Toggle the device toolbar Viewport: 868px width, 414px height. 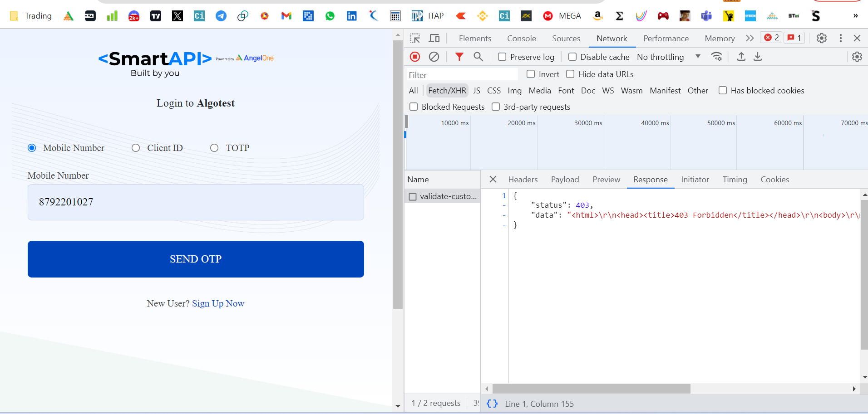434,38
